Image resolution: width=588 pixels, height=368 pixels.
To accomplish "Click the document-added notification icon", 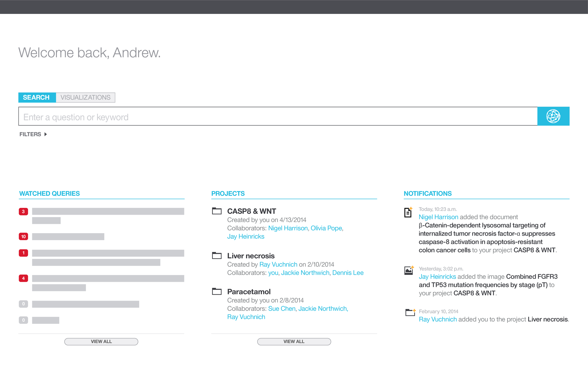I will (408, 212).
